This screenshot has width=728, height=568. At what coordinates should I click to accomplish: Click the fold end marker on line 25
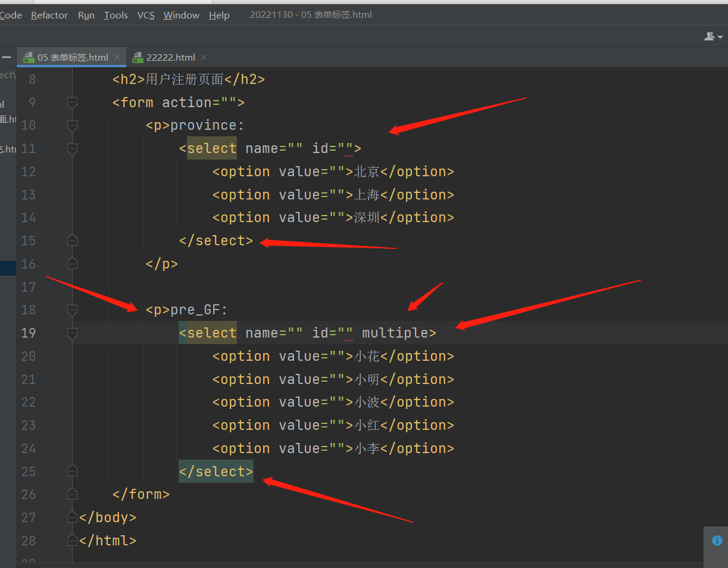pos(72,472)
